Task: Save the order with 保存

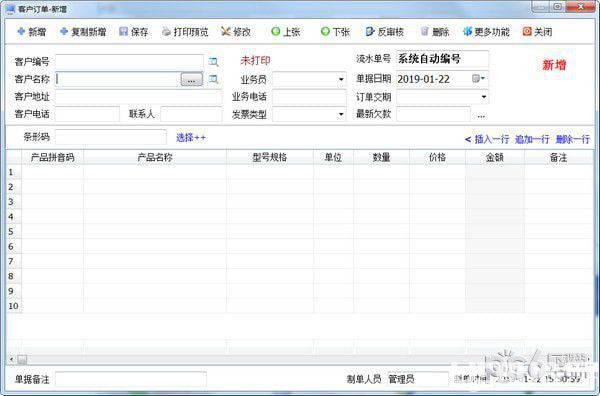Action: click(134, 32)
